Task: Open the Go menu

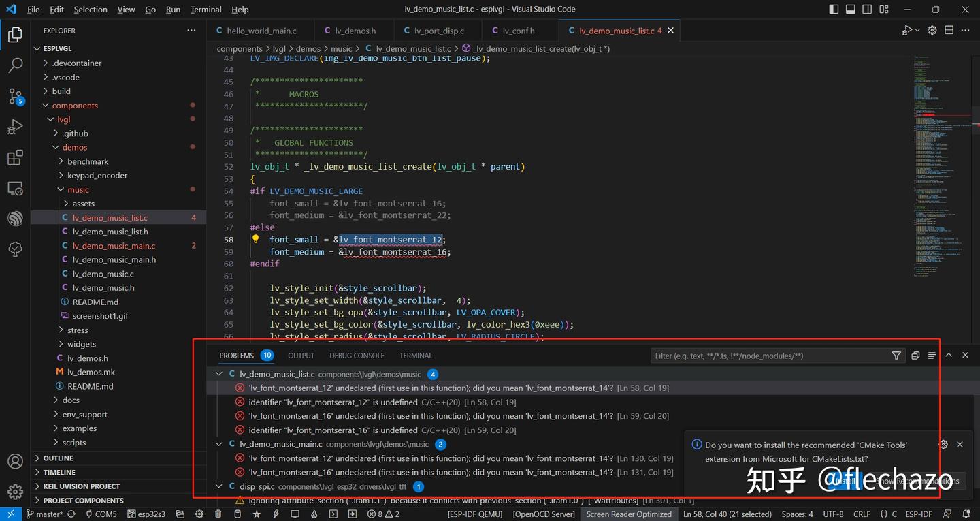Action: pyautogui.click(x=150, y=10)
